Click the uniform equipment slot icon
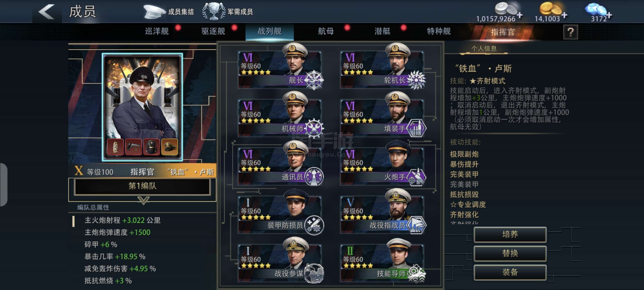 click(x=152, y=147)
